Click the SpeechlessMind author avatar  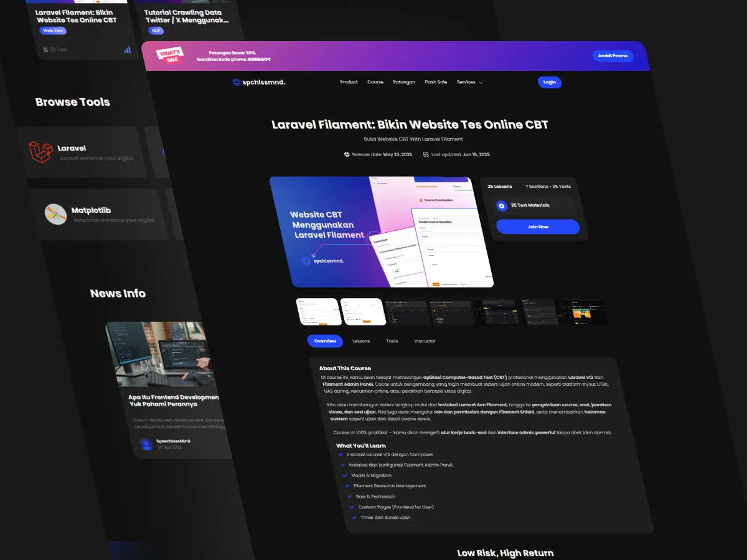click(x=146, y=444)
